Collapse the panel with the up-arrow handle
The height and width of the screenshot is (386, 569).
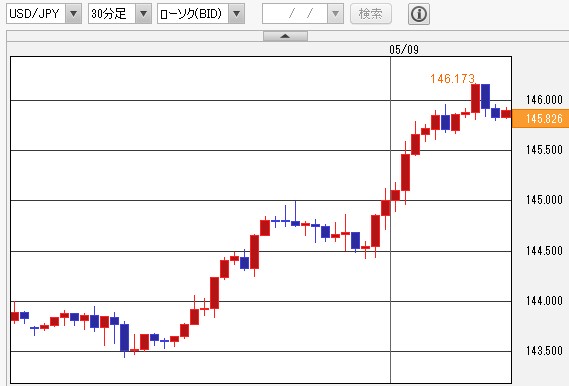coord(285,36)
